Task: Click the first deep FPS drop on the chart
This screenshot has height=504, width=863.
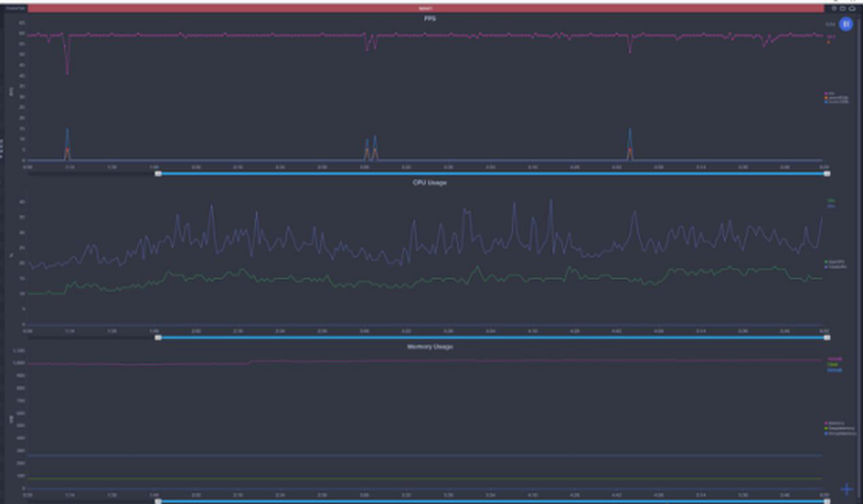Action: tap(67, 72)
